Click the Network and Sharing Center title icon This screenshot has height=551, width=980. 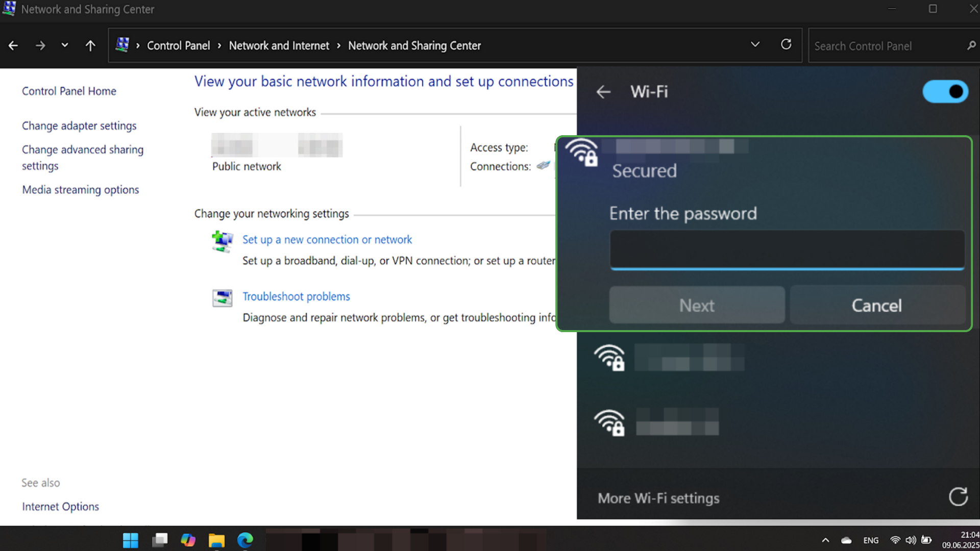(9, 9)
